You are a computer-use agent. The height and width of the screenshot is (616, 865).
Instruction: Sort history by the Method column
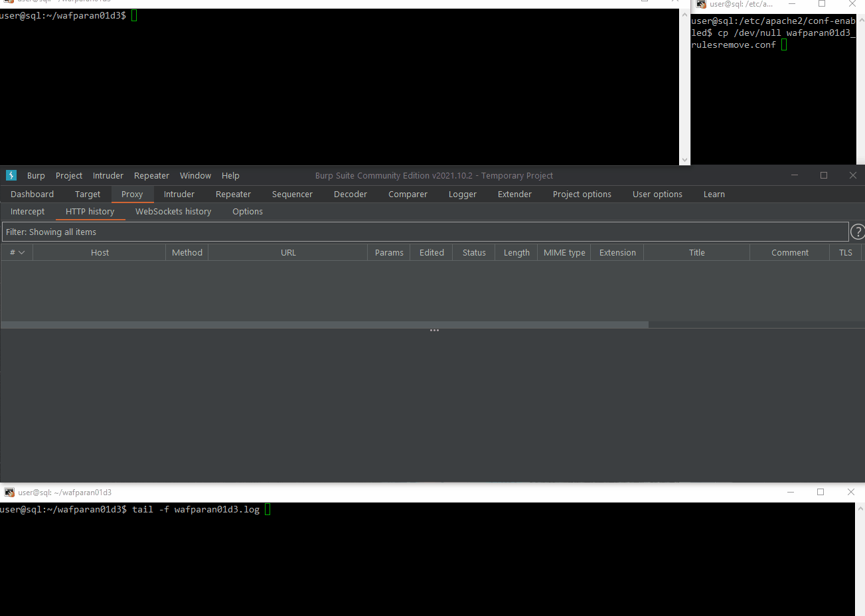point(187,253)
